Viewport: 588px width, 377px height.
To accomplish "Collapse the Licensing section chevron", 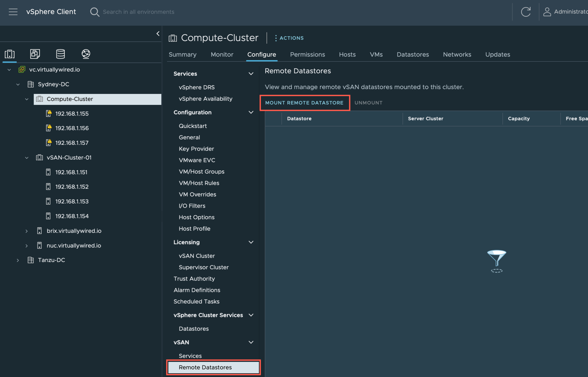I will [251, 242].
